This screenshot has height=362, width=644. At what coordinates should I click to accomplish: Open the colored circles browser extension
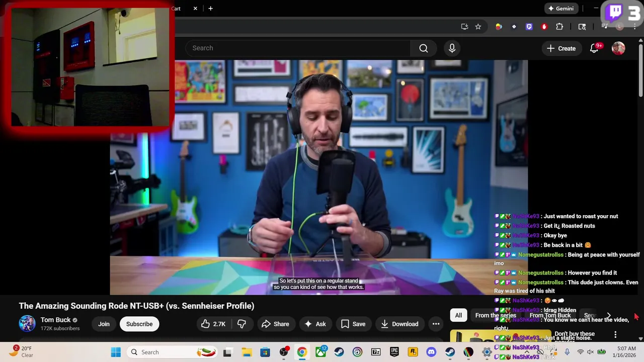tap(499, 27)
